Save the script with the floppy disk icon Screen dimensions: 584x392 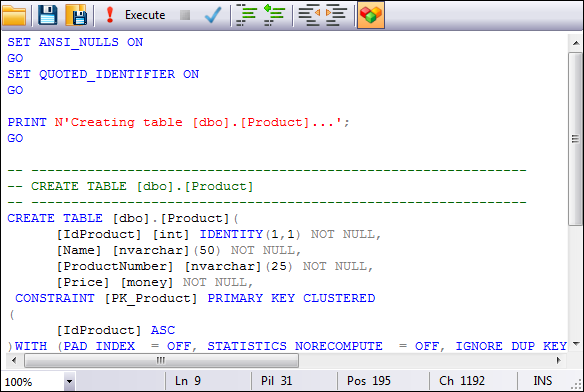(48, 15)
